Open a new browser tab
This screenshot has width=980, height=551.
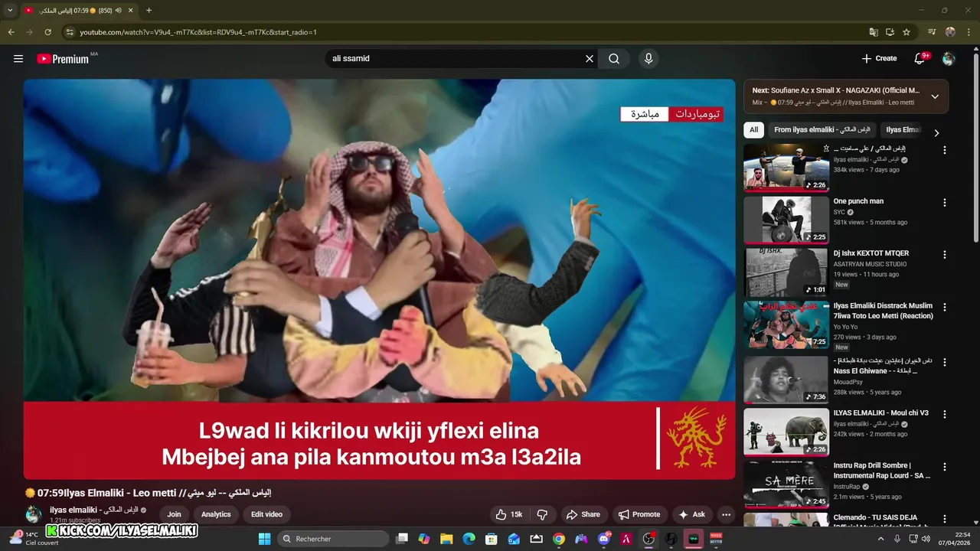click(x=149, y=10)
